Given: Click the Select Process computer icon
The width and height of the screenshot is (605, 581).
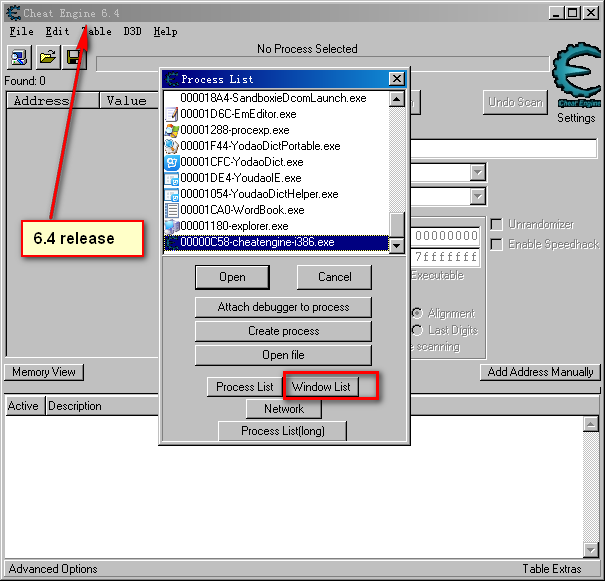Looking at the screenshot, I should point(20,58).
